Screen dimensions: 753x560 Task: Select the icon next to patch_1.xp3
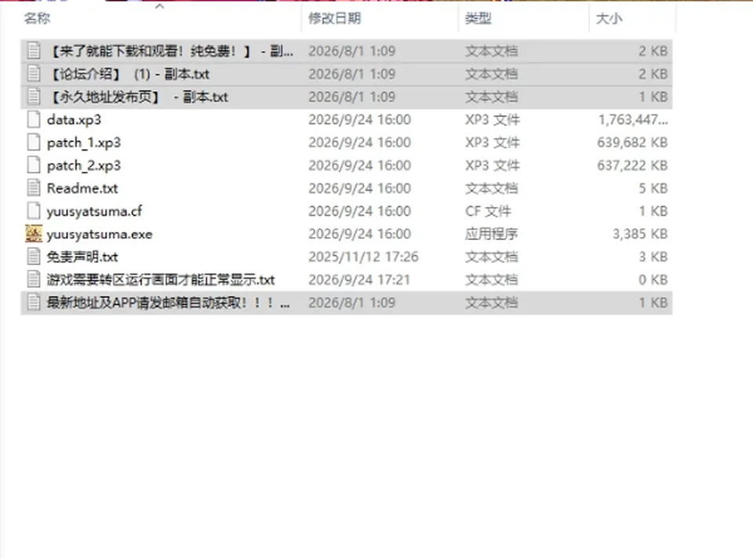(34, 143)
